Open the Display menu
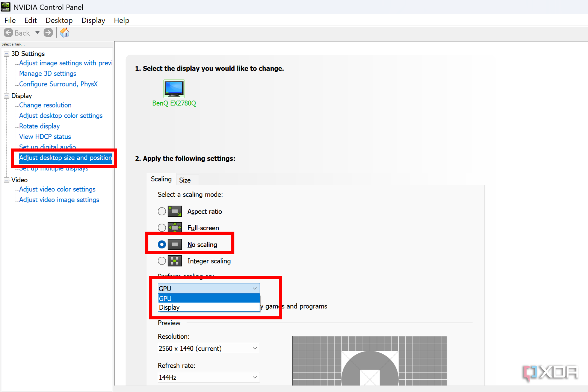 coord(93,20)
